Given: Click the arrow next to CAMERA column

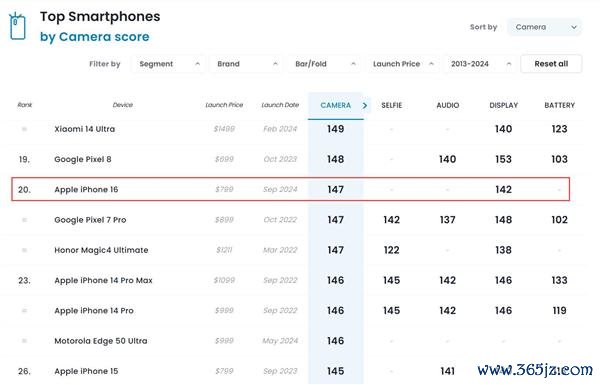Looking at the screenshot, I should click(365, 105).
